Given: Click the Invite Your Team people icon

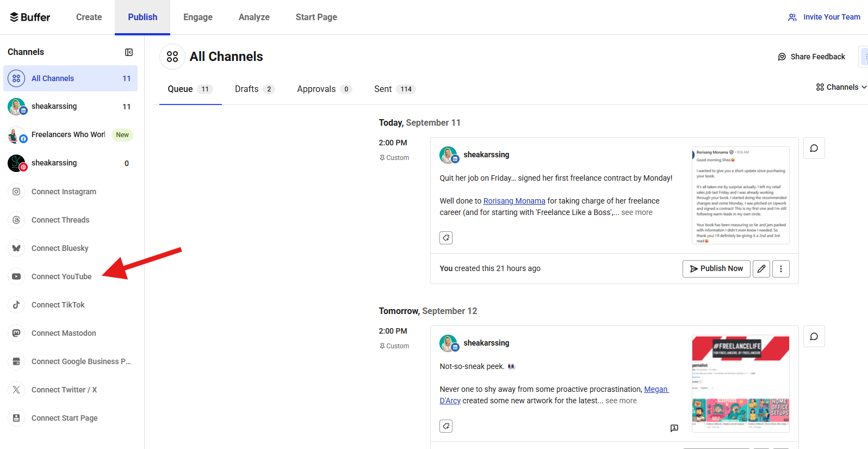Looking at the screenshot, I should 792,17.
